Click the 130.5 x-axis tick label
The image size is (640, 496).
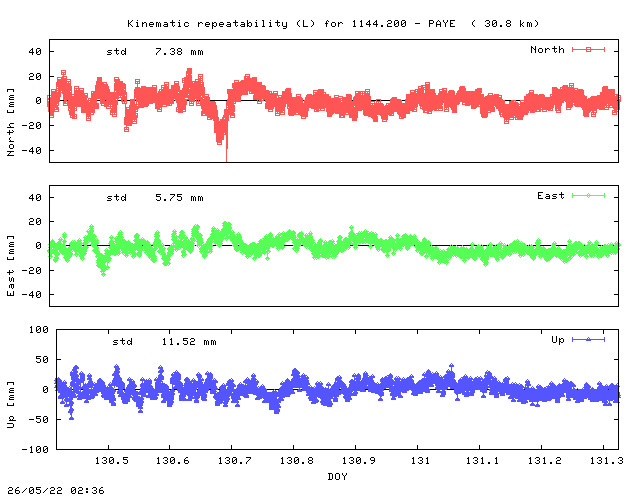tap(111, 461)
